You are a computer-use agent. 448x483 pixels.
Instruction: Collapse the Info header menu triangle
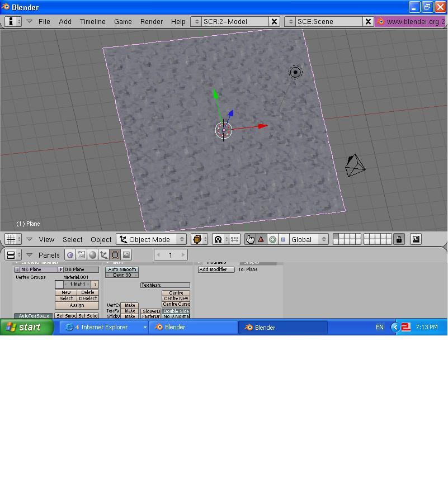click(x=29, y=21)
